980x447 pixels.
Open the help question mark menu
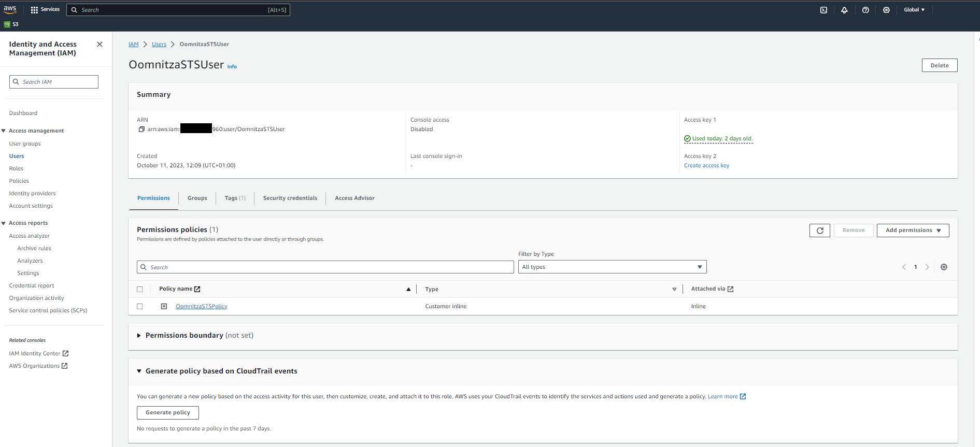pos(865,10)
